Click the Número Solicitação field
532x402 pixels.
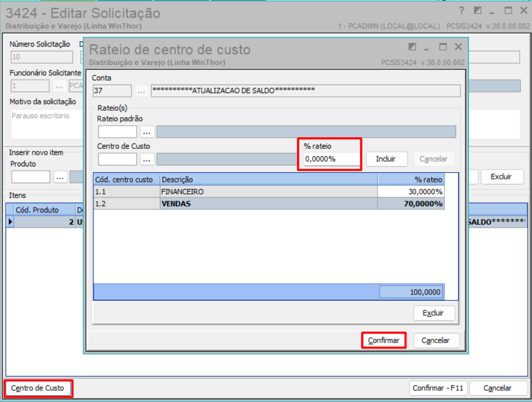(42, 57)
